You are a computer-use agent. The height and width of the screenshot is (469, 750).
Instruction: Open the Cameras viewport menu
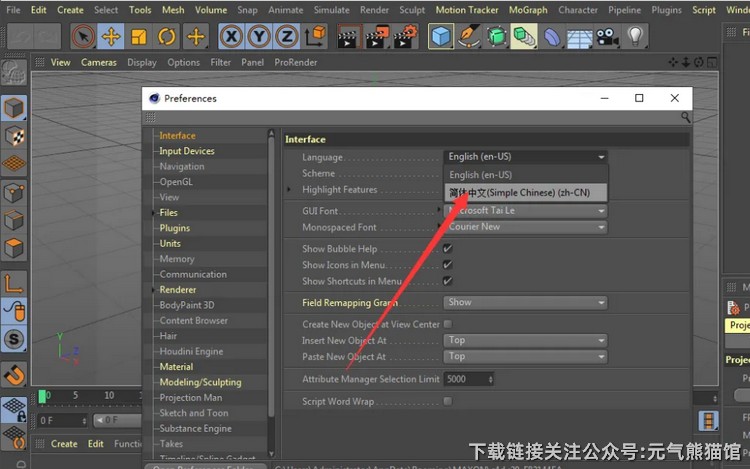[99, 62]
